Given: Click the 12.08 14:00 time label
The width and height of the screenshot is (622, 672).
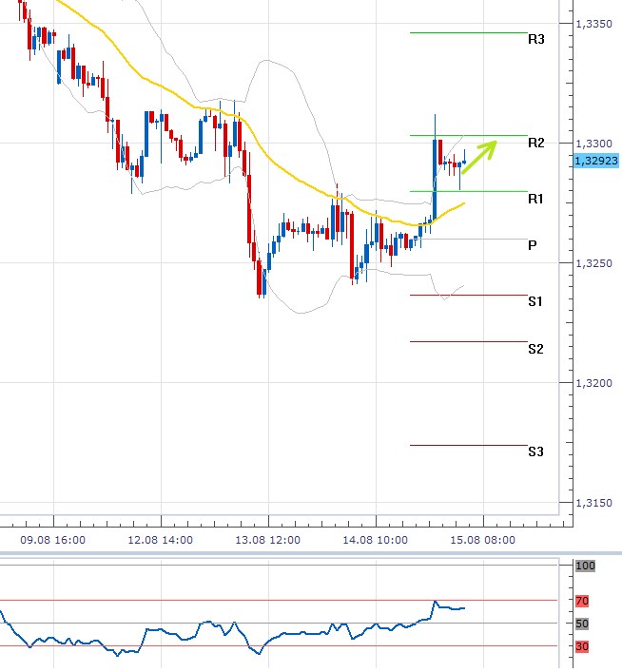Looking at the screenshot, I should pos(160,540).
